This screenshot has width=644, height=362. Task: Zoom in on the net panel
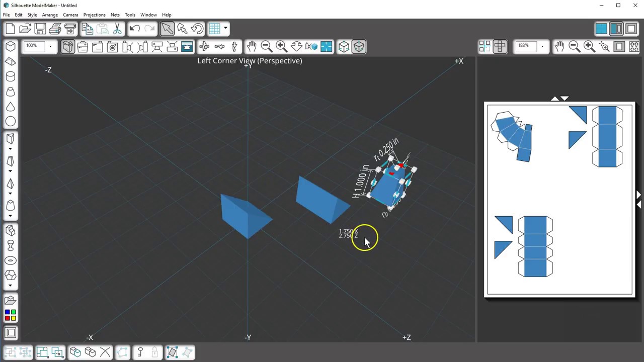(589, 47)
